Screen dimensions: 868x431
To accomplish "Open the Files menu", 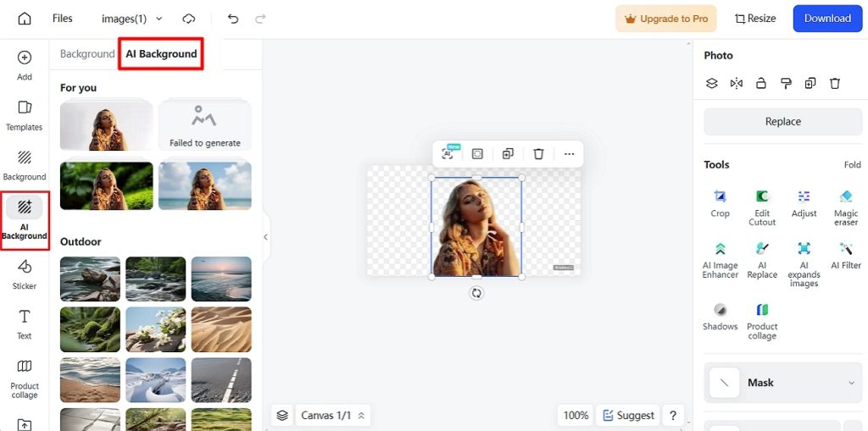I will (62, 19).
